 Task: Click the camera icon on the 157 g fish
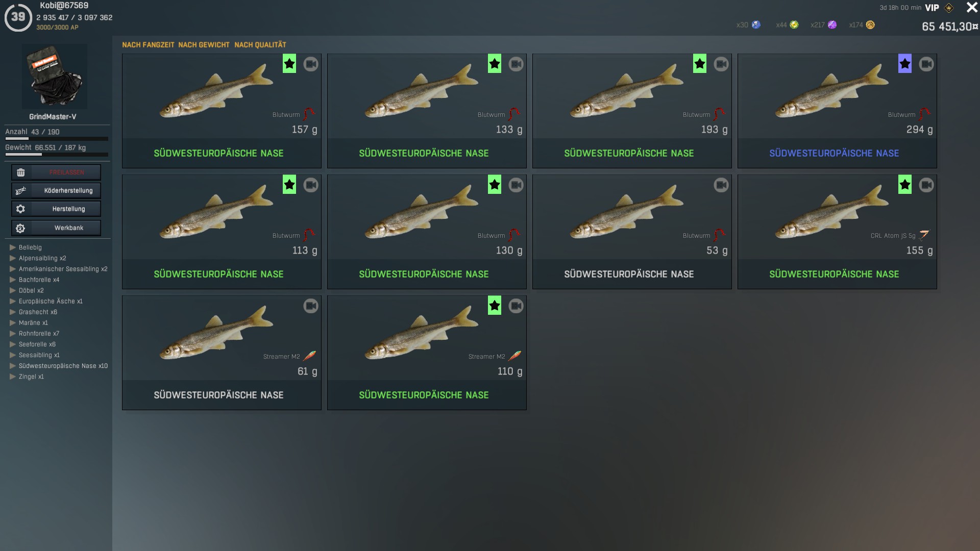pos(311,64)
